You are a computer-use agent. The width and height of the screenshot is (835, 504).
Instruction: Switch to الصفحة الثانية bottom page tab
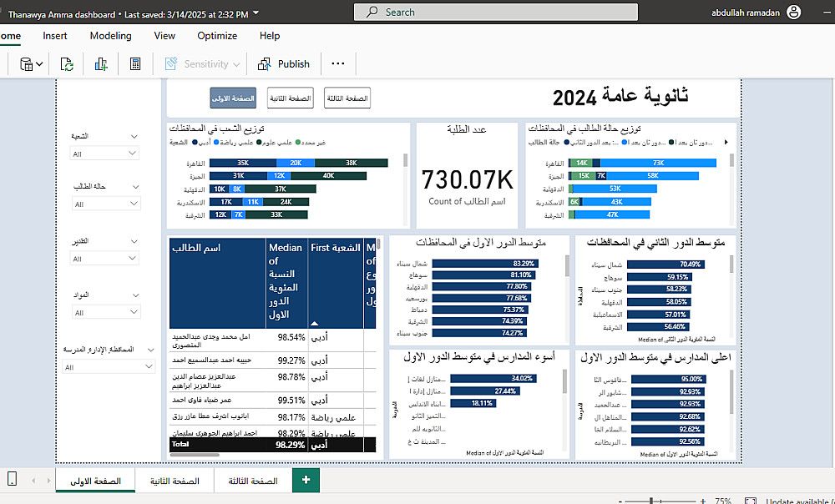tap(175, 481)
